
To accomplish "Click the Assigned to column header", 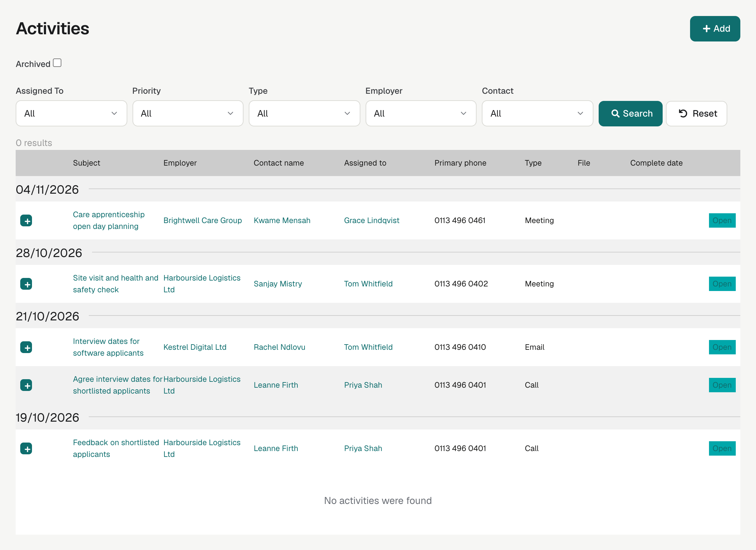I will pyautogui.click(x=365, y=163).
